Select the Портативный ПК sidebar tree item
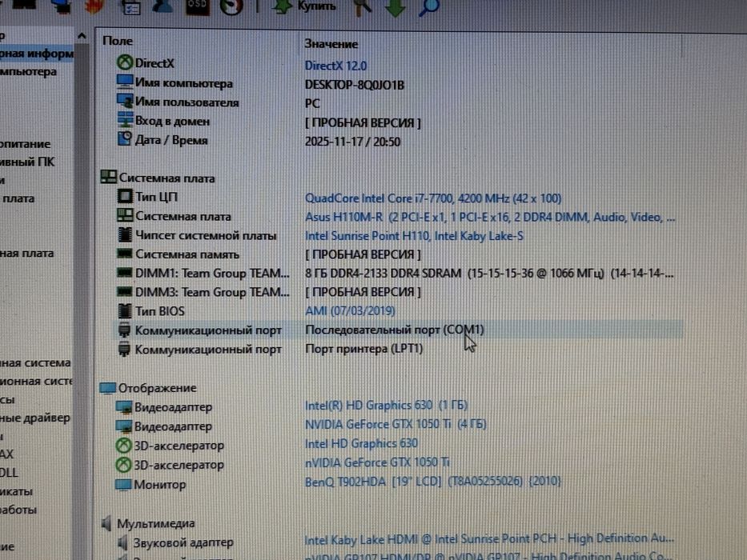The height and width of the screenshot is (560, 747). [x=27, y=162]
